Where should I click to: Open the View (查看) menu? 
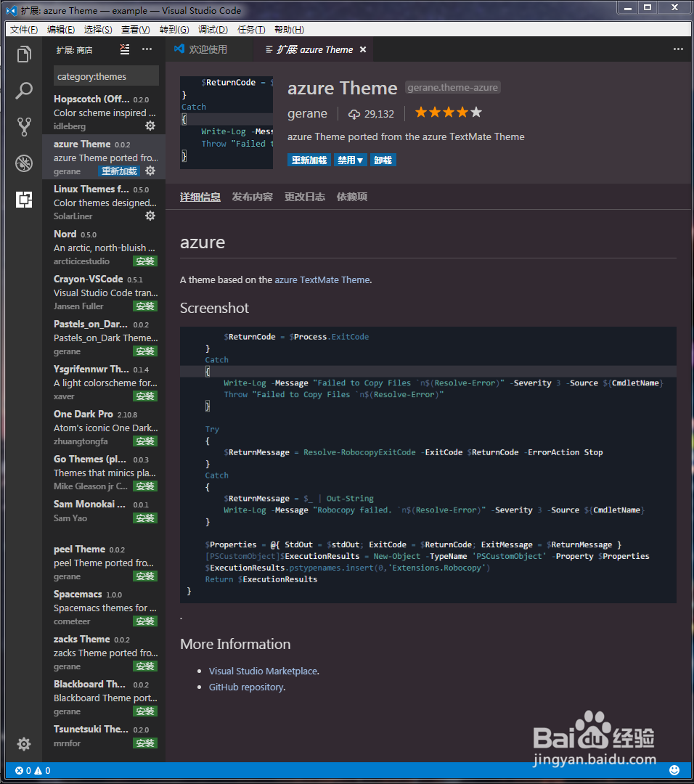pos(136,30)
